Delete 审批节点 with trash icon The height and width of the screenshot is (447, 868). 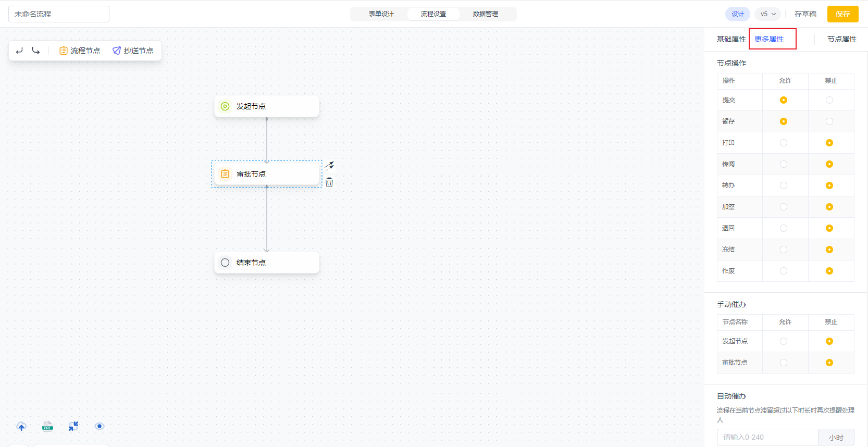pyautogui.click(x=329, y=182)
